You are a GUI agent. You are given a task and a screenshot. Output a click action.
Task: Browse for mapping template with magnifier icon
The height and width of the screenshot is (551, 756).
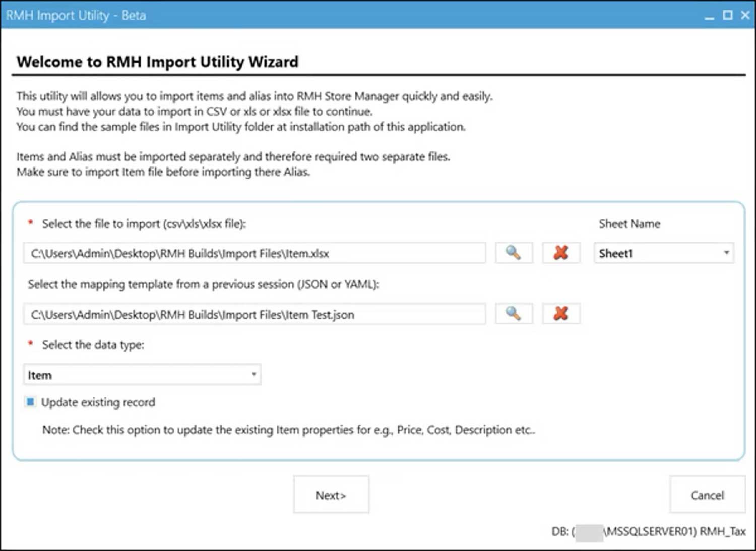(x=514, y=314)
